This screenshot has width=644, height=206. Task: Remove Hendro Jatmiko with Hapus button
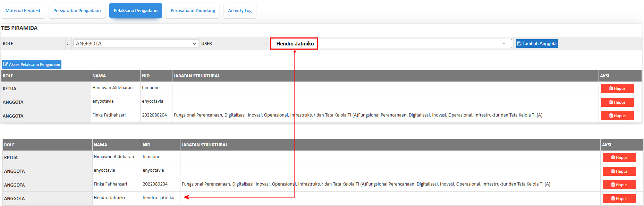619,199
